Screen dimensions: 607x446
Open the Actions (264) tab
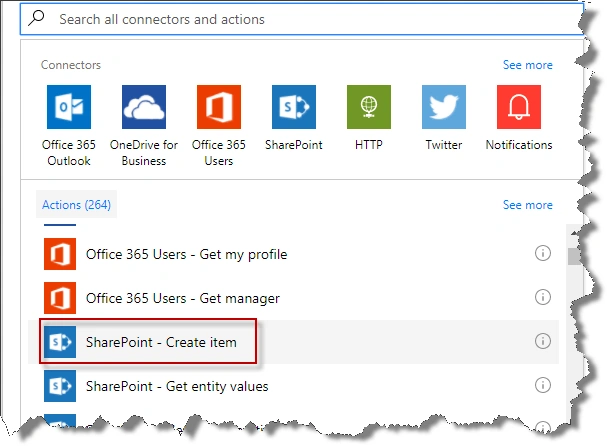pyautogui.click(x=76, y=204)
